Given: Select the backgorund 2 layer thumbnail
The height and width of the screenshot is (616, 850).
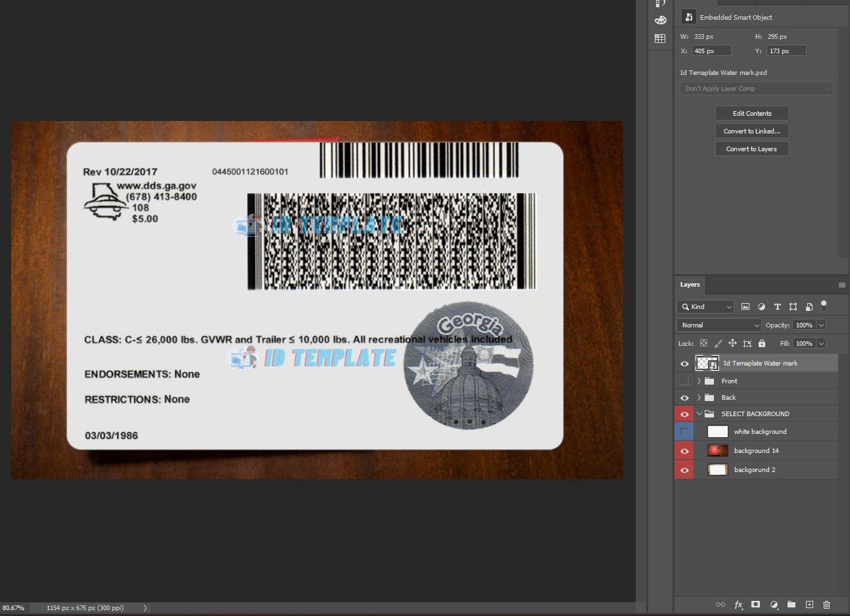Looking at the screenshot, I should (x=717, y=470).
